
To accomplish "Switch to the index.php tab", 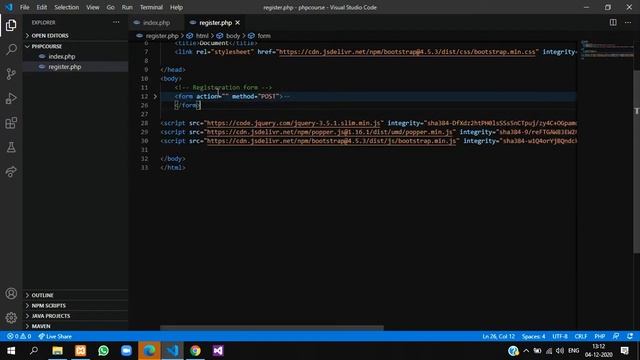I will 156,23.
